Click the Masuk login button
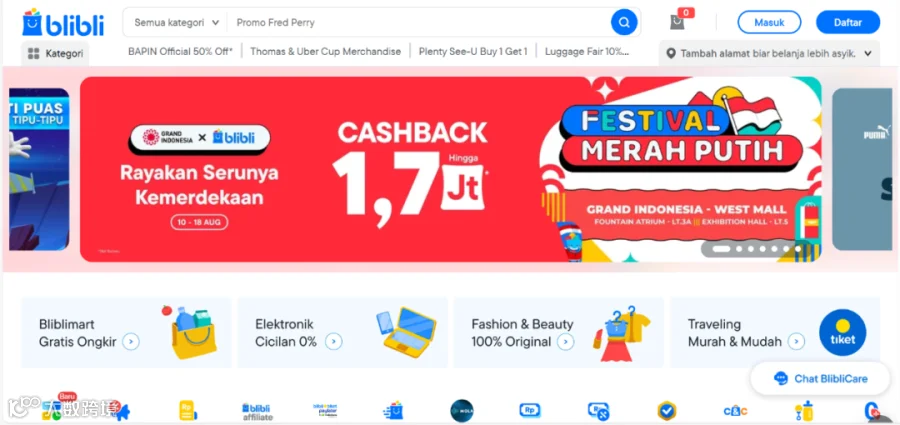Image resolution: width=900 pixels, height=425 pixels. click(769, 22)
